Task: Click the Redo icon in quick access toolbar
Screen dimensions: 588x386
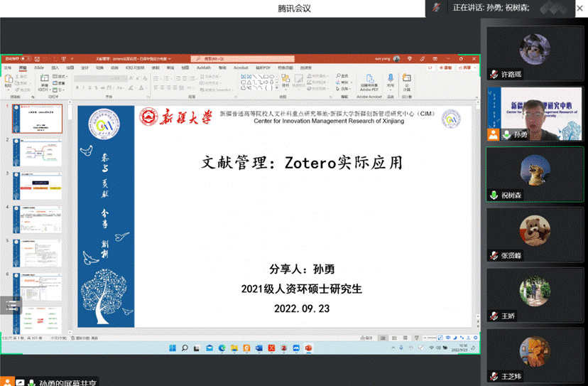Action: [55, 59]
